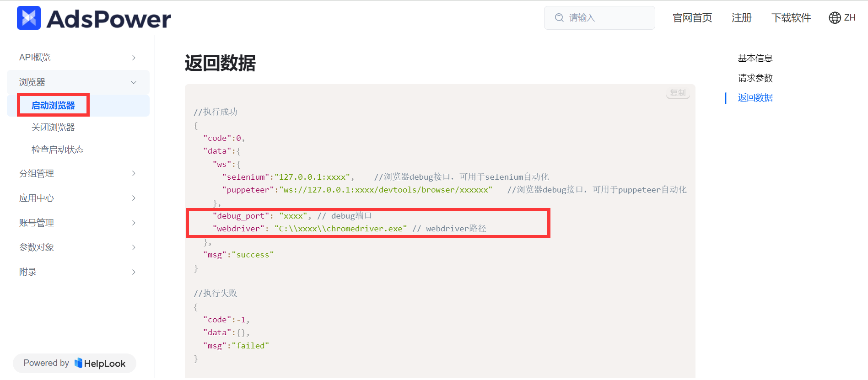This screenshot has width=868, height=380.
Task: Jump to 请求参数 section
Action: (x=755, y=78)
